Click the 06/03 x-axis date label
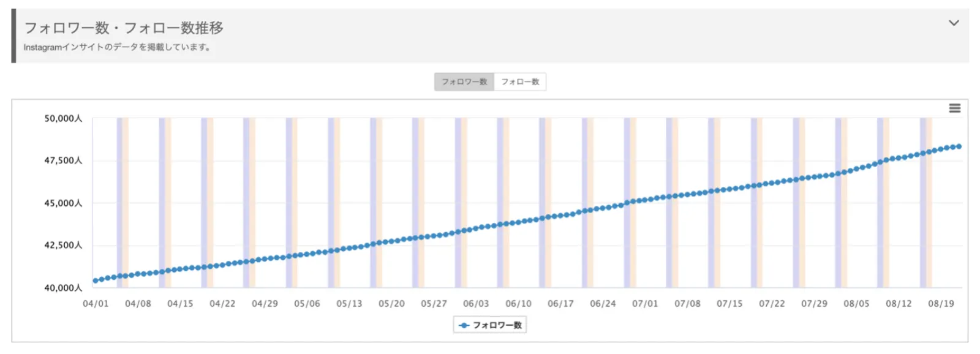Viewport: 980px width, 354px height. [476, 304]
